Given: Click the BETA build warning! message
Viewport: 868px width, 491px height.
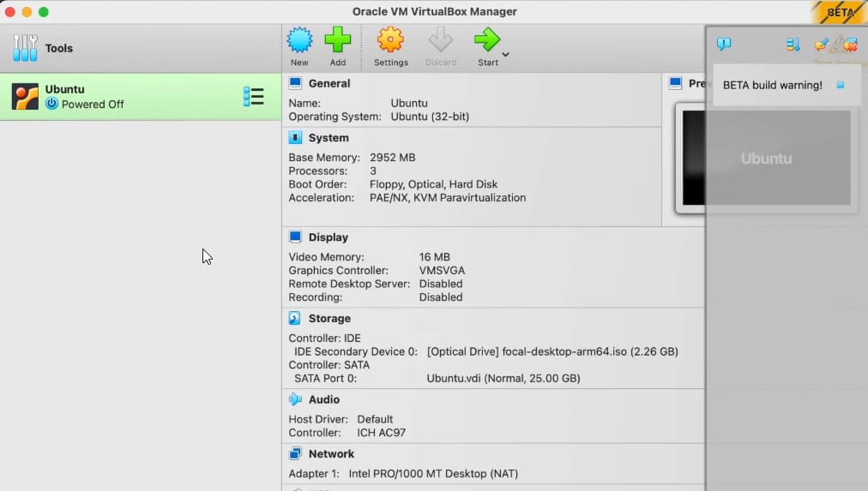Looking at the screenshot, I should click(x=773, y=85).
